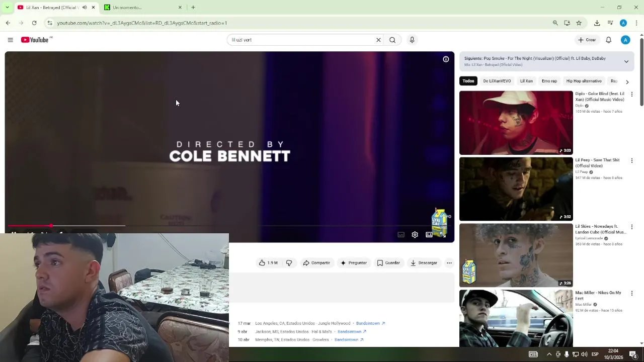
Task: Mute the Lil Xan tab audio icon
Action: coord(84,8)
